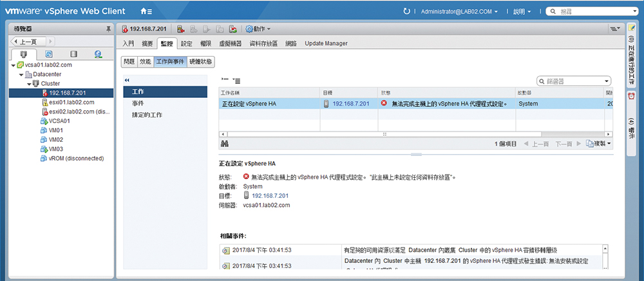The width and height of the screenshot is (644, 281).
Task: Click the 狀態 column header in the task table
Action: tap(446, 93)
